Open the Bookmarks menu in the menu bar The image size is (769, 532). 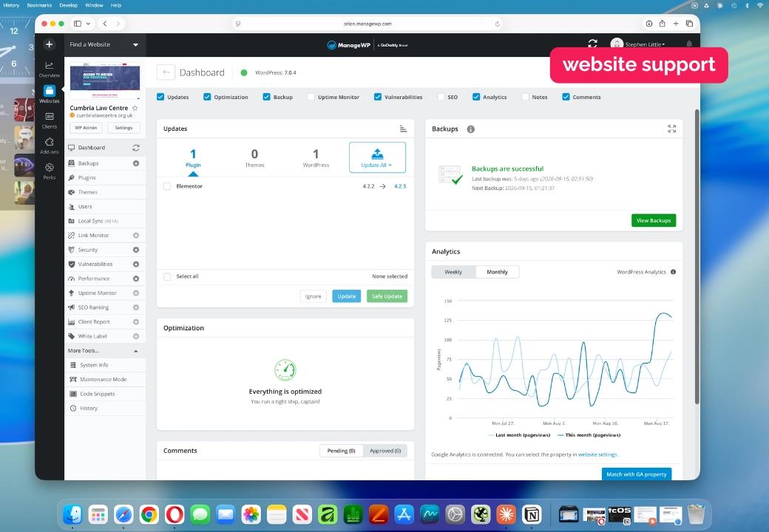pos(39,5)
